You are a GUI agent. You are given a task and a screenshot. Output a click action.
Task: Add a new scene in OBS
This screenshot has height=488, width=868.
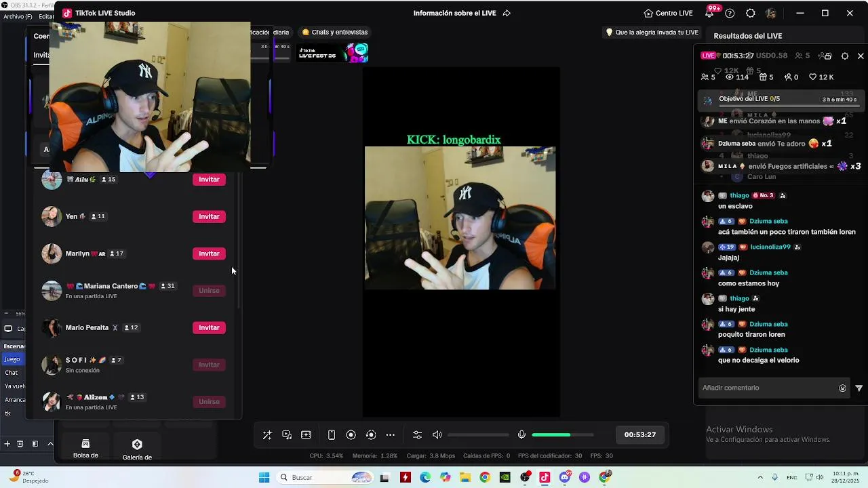[x=7, y=444]
